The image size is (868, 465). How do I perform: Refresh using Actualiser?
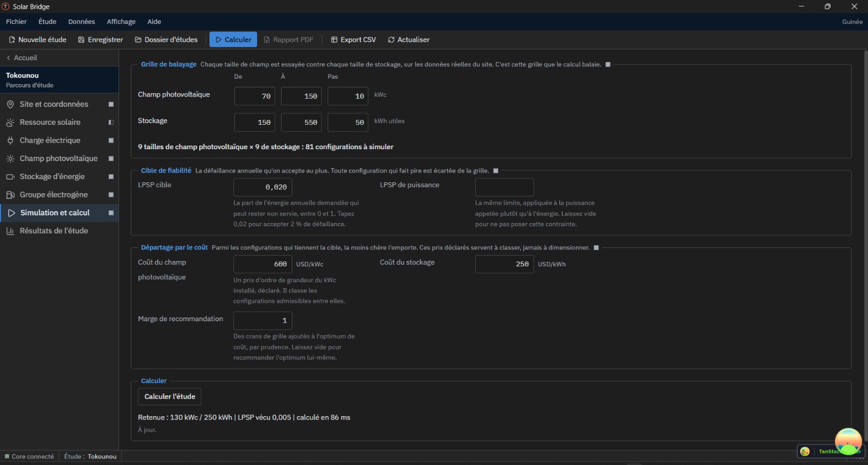pyautogui.click(x=409, y=40)
